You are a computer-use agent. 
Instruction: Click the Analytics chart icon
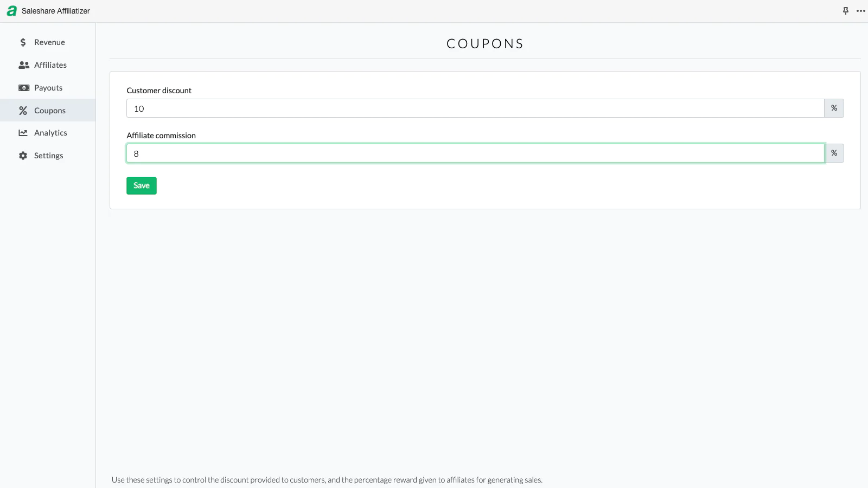coord(23,133)
